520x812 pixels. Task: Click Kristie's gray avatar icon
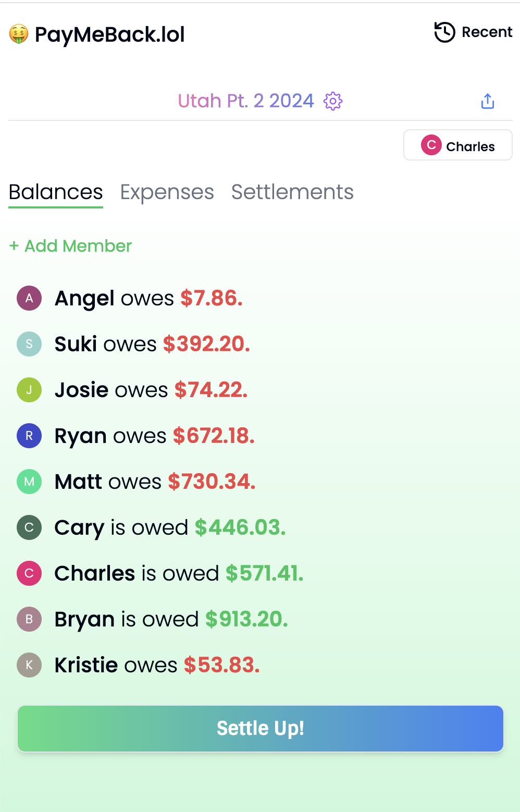(29, 665)
